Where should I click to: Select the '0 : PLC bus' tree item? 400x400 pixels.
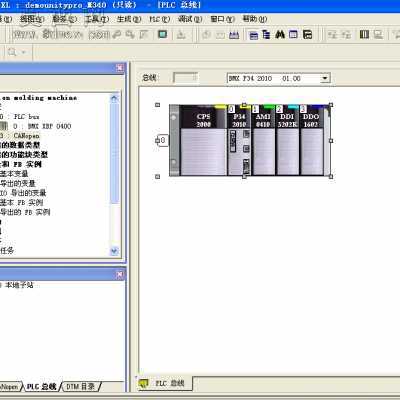coord(20,117)
